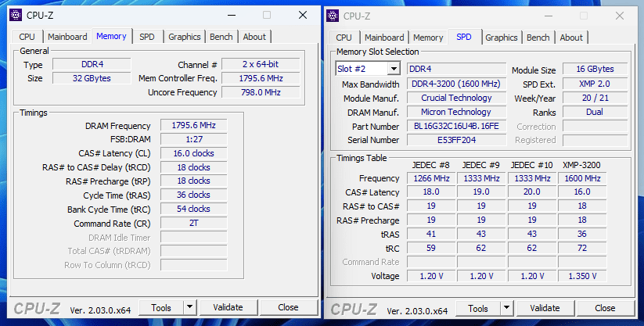The width and height of the screenshot is (644, 326).
Task: Open Graphics tab in right CPU-Z window
Action: (x=502, y=38)
